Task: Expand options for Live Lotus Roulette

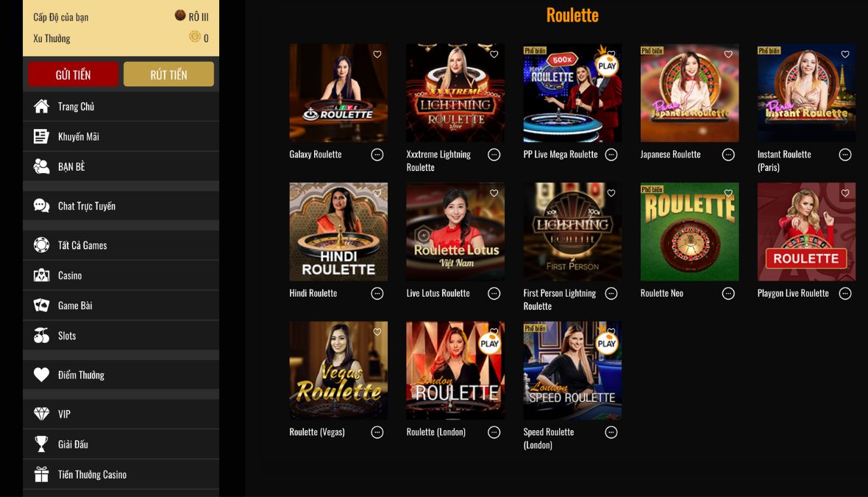Action: (494, 293)
